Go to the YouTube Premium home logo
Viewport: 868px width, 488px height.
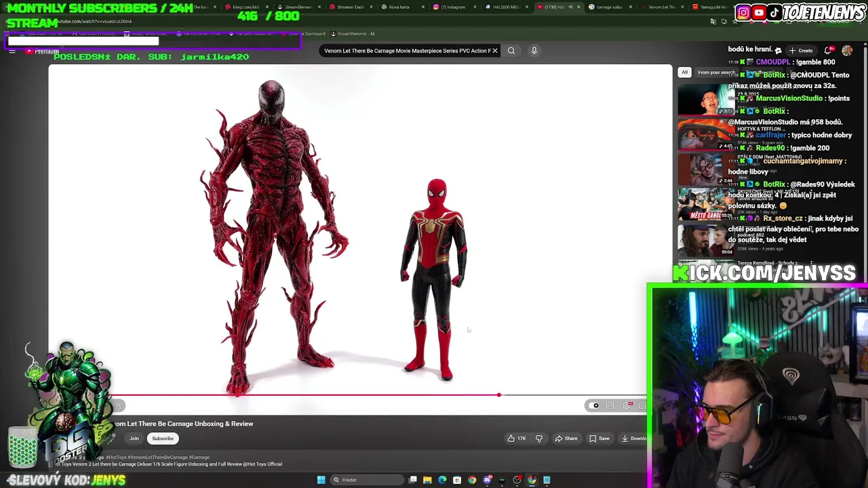pyautogui.click(x=42, y=52)
